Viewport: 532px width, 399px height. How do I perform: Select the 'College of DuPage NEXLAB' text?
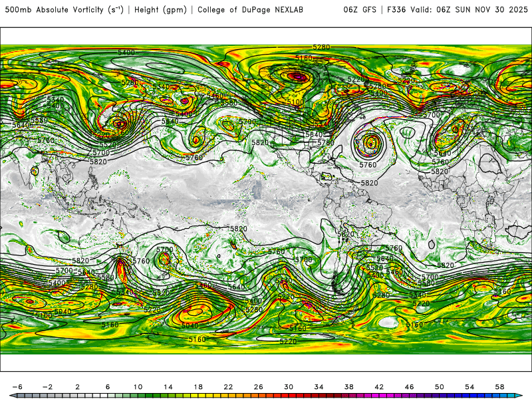[x=250, y=10]
